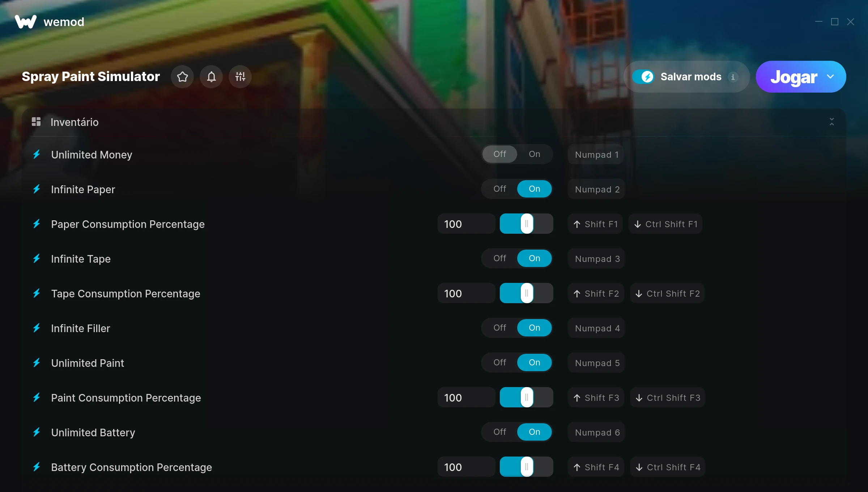This screenshot has height=492, width=868.
Task: Click the Paint Consumption Percentage value field
Action: pos(466,398)
